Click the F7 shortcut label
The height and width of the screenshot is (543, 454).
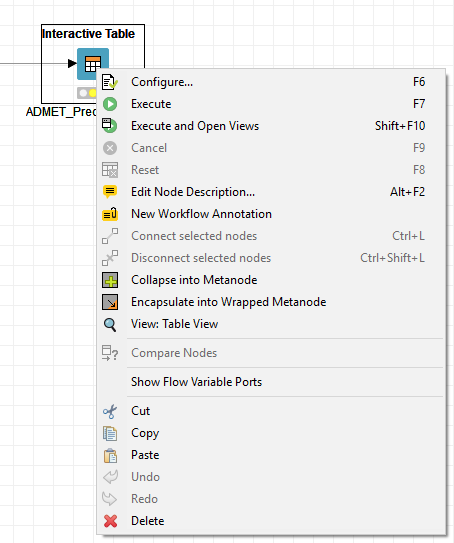point(419,104)
